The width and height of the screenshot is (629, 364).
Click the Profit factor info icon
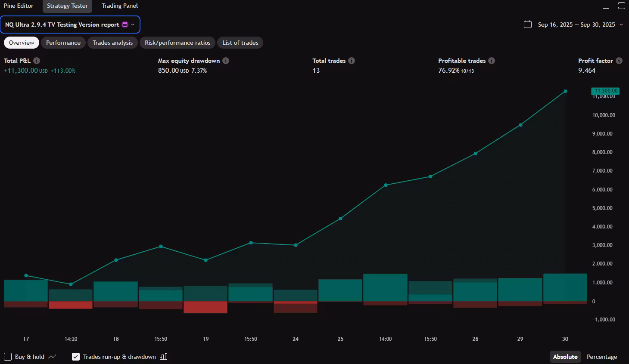(619, 61)
